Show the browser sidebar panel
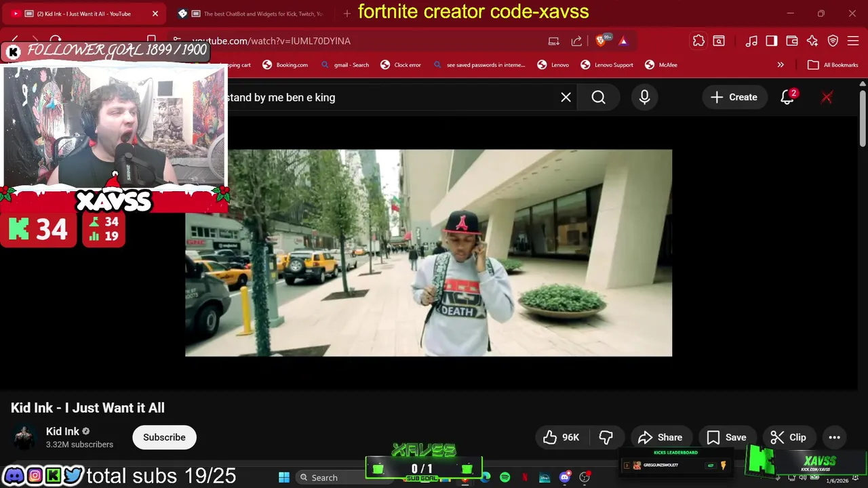 click(x=771, y=41)
